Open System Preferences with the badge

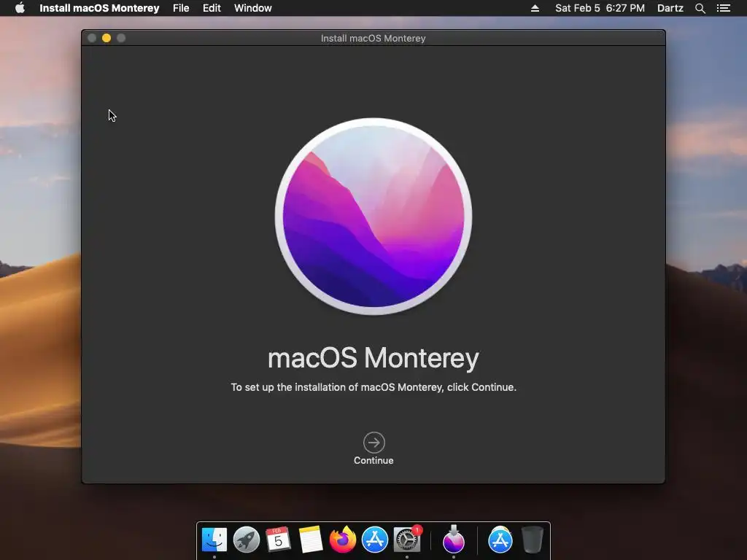[407, 540]
